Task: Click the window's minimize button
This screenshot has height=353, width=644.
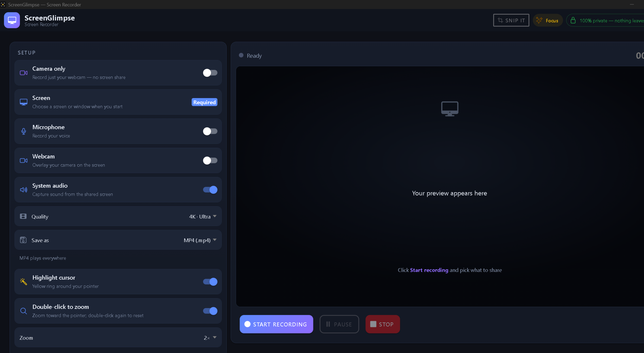Action: click(632, 4)
